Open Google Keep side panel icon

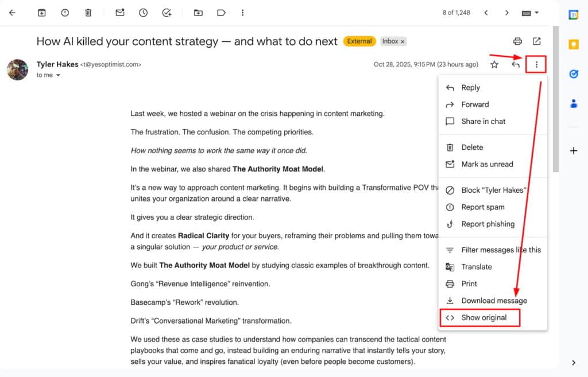pyautogui.click(x=574, y=44)
